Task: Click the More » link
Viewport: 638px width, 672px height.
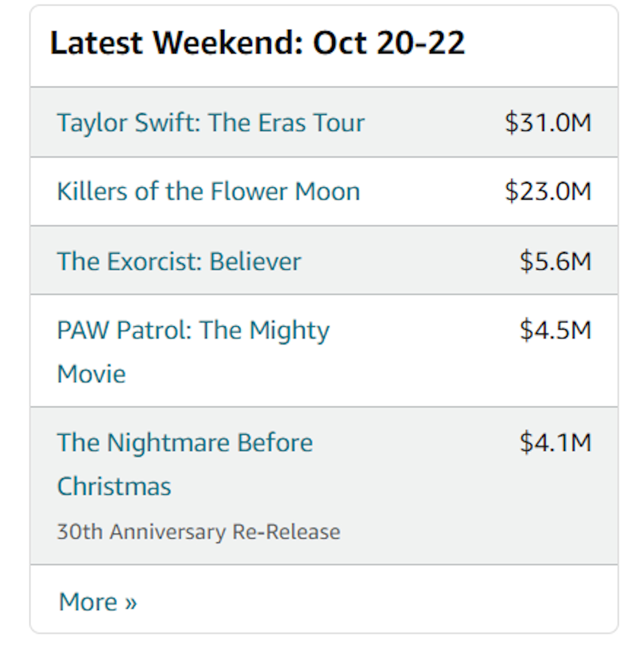Action: coord(98,602)
